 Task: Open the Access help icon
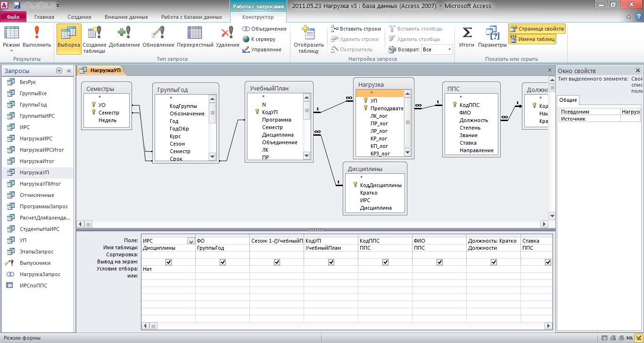coord(638,17)
